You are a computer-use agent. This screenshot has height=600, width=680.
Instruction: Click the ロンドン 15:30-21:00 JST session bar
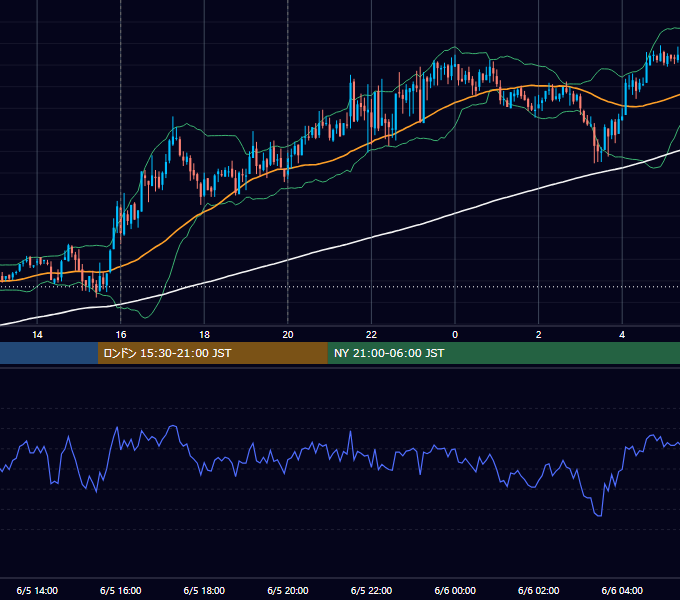coord(212,353)
